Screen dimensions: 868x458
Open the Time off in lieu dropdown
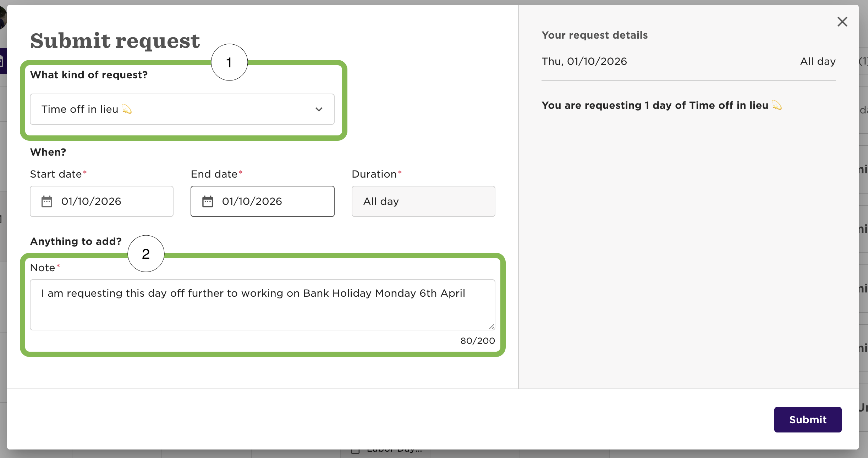(x=182, y=109)
